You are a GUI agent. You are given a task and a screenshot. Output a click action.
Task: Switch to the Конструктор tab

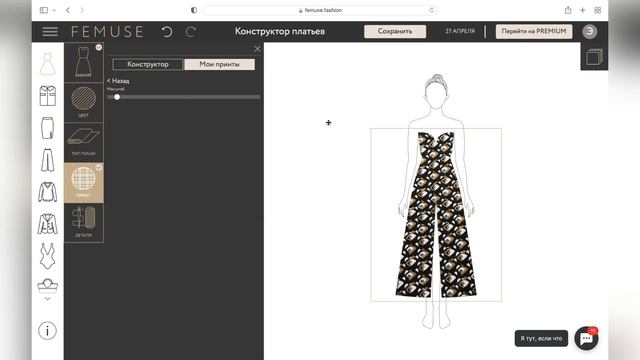point(148,64)
